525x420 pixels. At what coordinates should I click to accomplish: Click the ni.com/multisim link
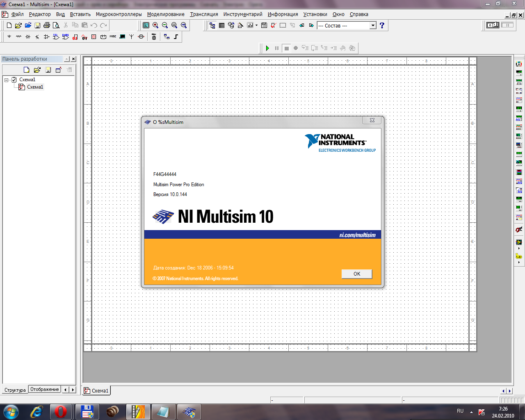click(x=357, y=235)
